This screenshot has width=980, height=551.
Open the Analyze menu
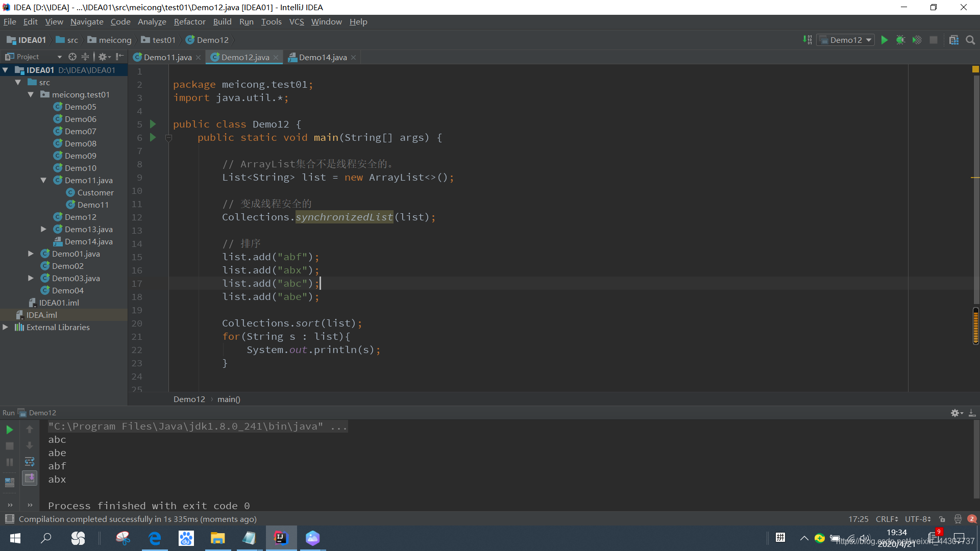coord(152,21)
